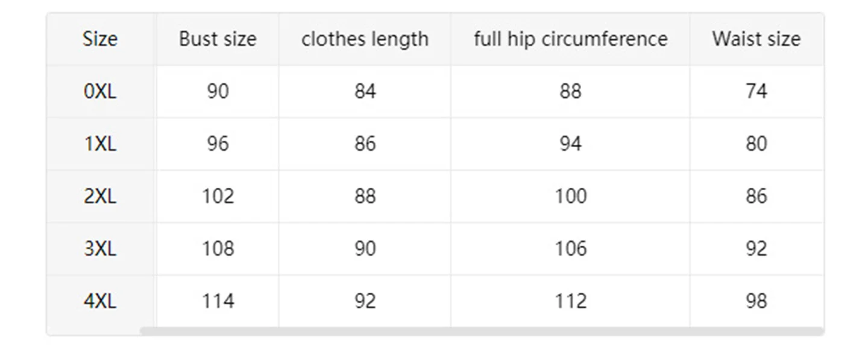Select the 3XL hip circumference value 106
The width and height of the screenshot is (868, 347).
point(570,249)
